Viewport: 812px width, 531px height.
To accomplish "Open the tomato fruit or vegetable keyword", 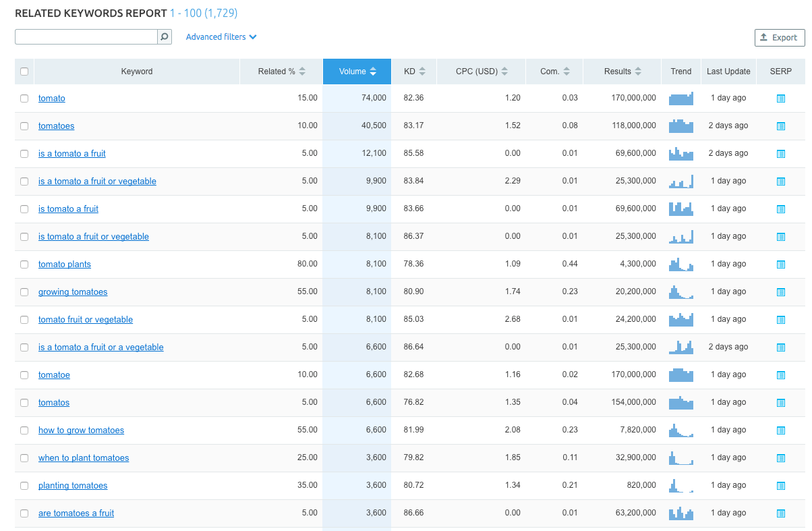I will pyautogui.click(x=85, y=319).
